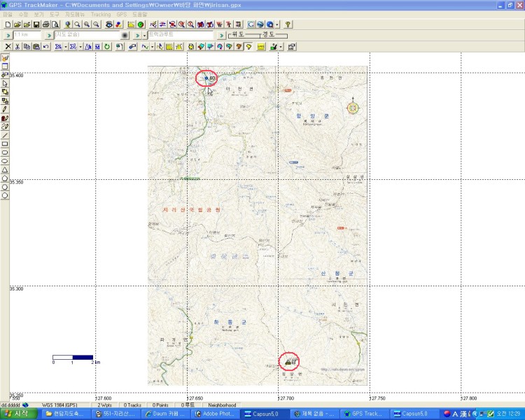Click the properties icon ending the toolbar
This screenshot has width=525, height=420.
tap(292, 47)
